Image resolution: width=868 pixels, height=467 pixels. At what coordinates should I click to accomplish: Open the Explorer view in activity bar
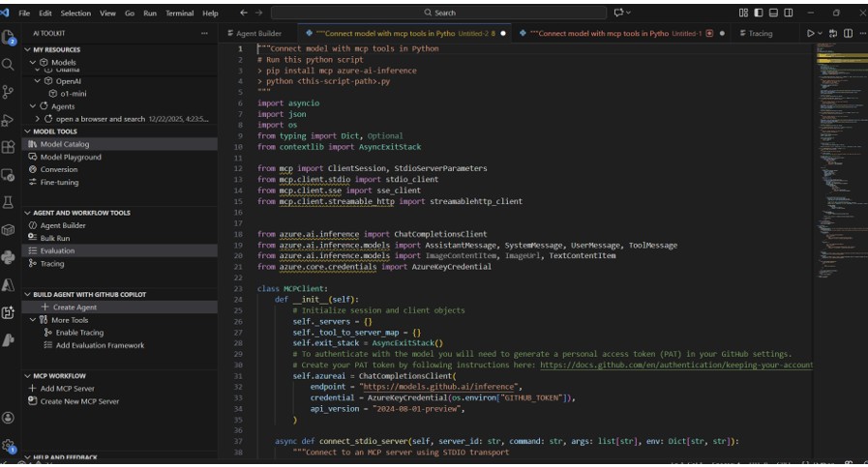coord(9,38)
